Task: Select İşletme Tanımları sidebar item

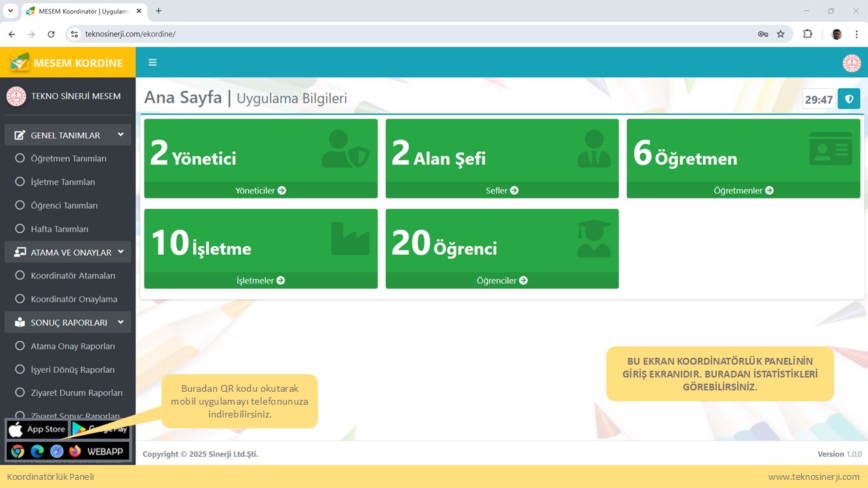Action: click(x=62, y=182)
